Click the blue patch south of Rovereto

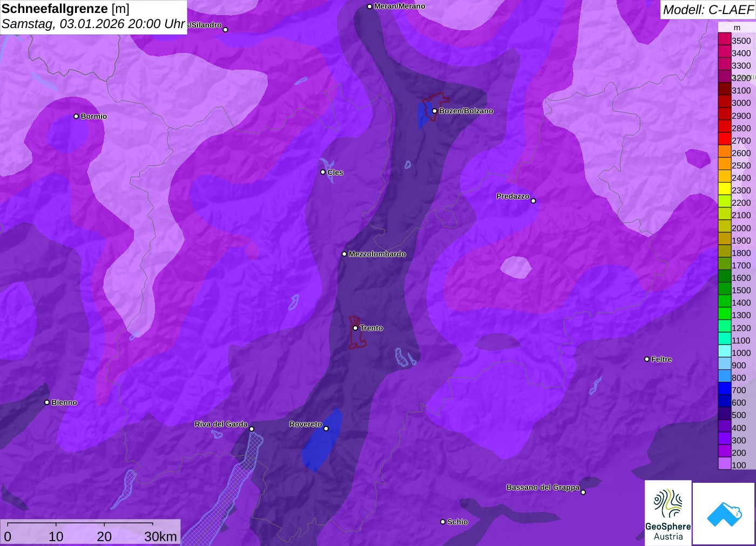(321, 442)
